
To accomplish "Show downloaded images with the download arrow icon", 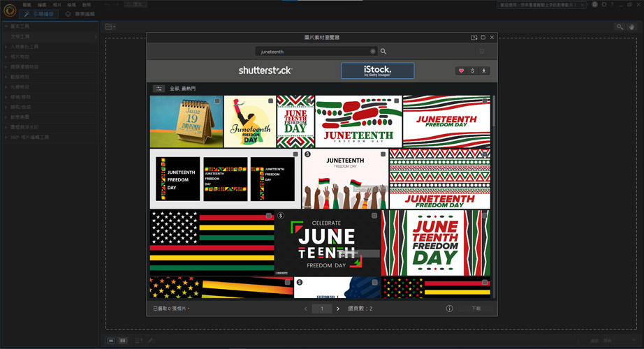I will (x=484, y=70).
